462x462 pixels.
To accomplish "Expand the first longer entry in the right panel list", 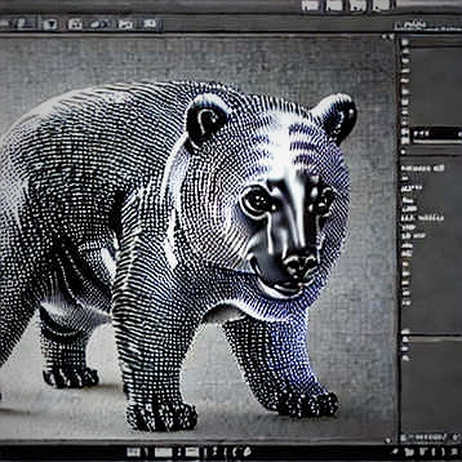I will point(423,168).
